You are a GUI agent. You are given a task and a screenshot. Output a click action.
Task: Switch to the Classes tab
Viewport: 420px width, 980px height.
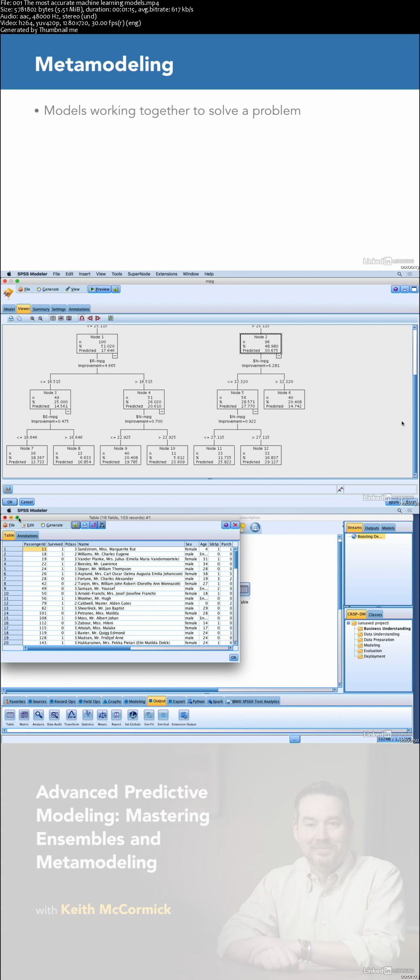[x=375, y=614]
